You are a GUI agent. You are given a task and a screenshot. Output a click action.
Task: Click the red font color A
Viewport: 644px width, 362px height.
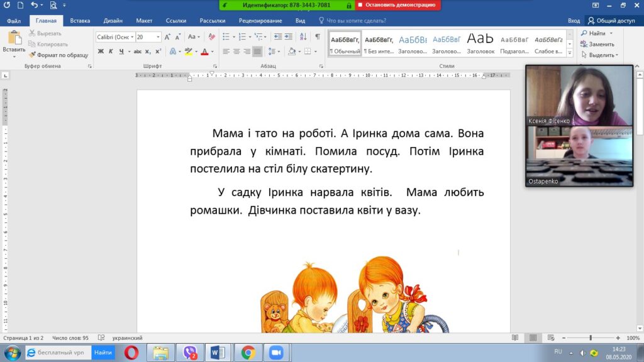204,52
